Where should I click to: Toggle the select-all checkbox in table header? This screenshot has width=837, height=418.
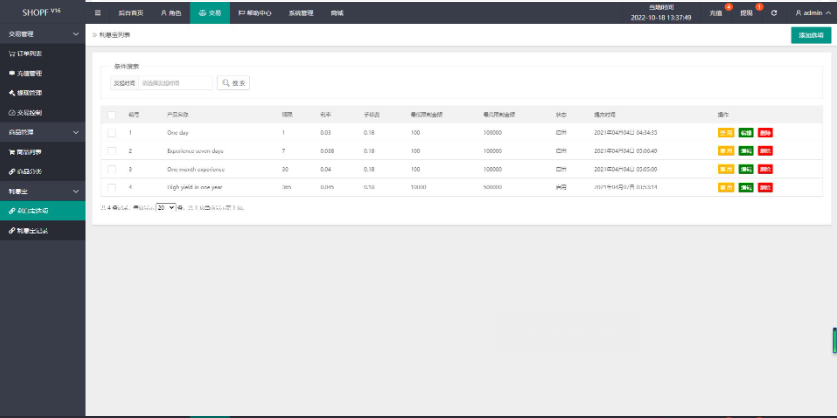click(112, 114)
